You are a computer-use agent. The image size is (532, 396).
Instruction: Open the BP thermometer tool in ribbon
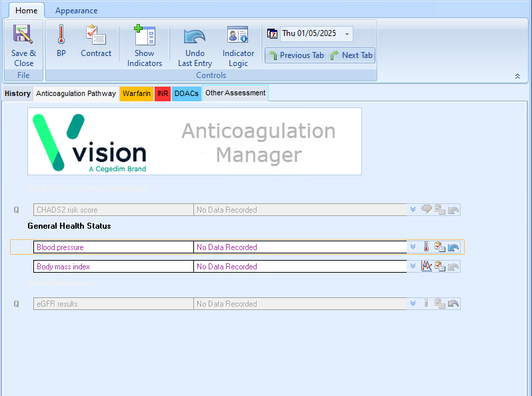[x=61, y=41]
